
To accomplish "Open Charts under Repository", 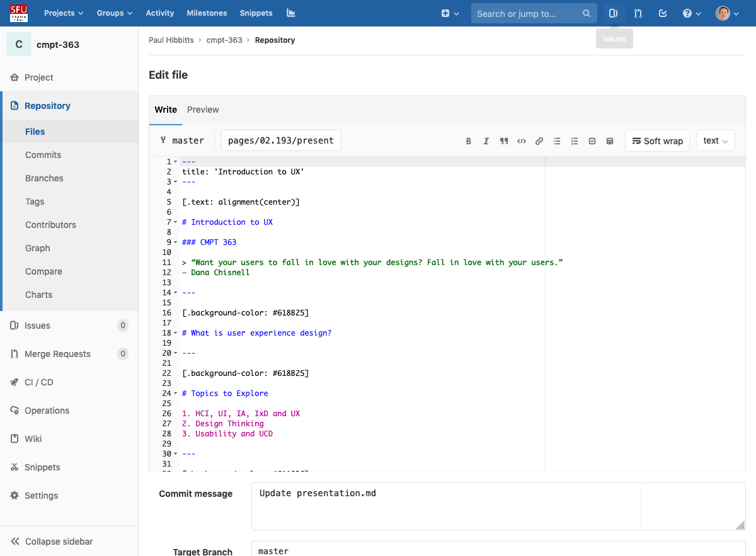I will 69,295.
